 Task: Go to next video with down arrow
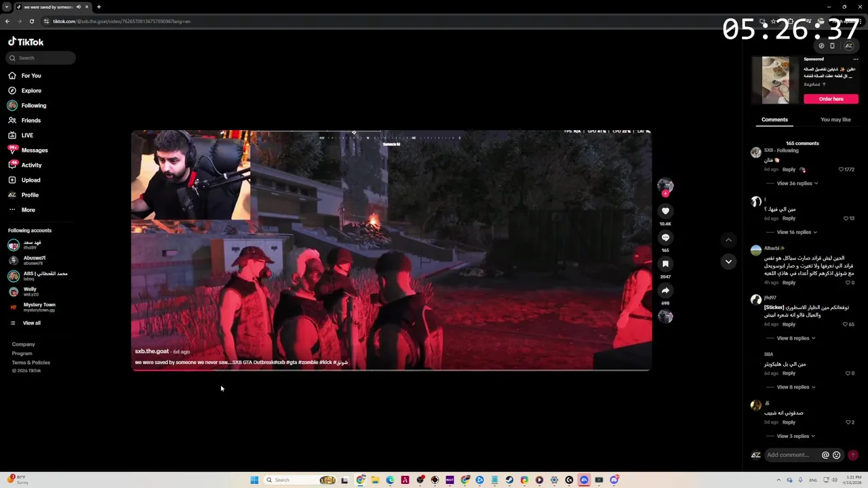coord(728,262)
